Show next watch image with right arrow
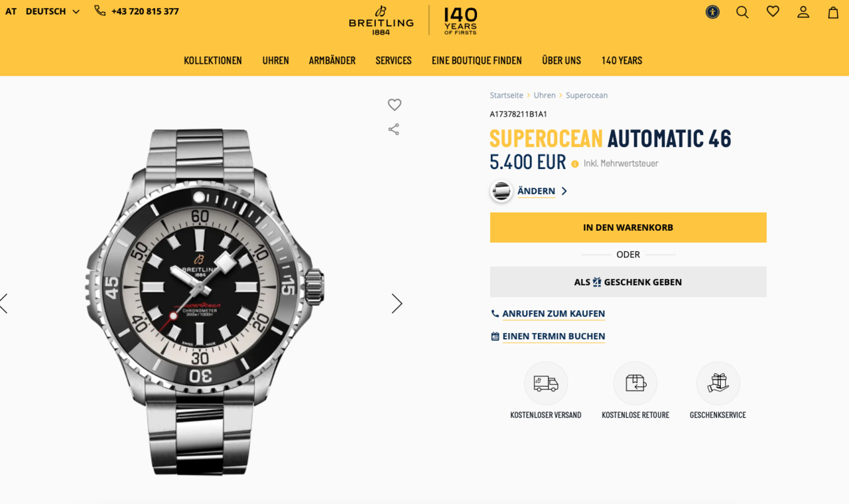Viewport: 849px width, 504px height. [397, 304]
